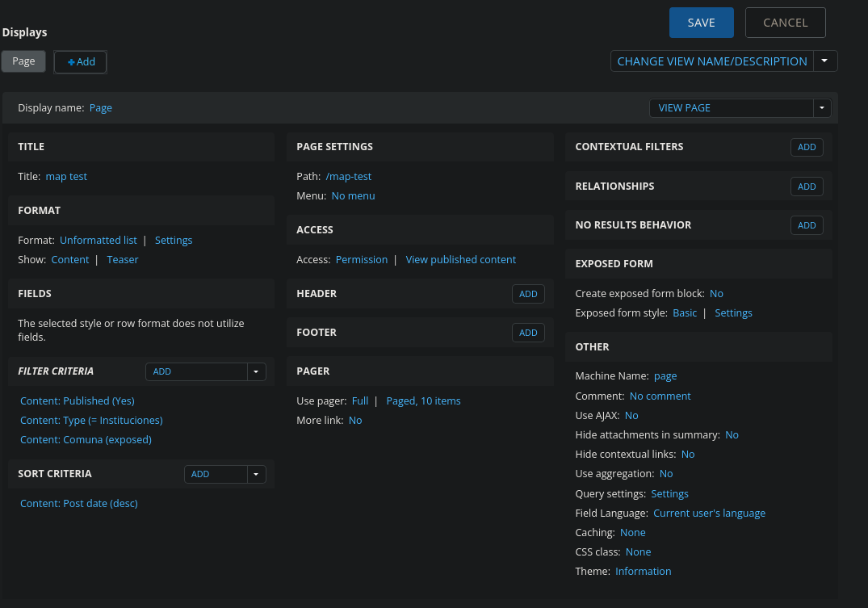Add a Header element
The image size is (868, 608).
click(x=528, y=294)
